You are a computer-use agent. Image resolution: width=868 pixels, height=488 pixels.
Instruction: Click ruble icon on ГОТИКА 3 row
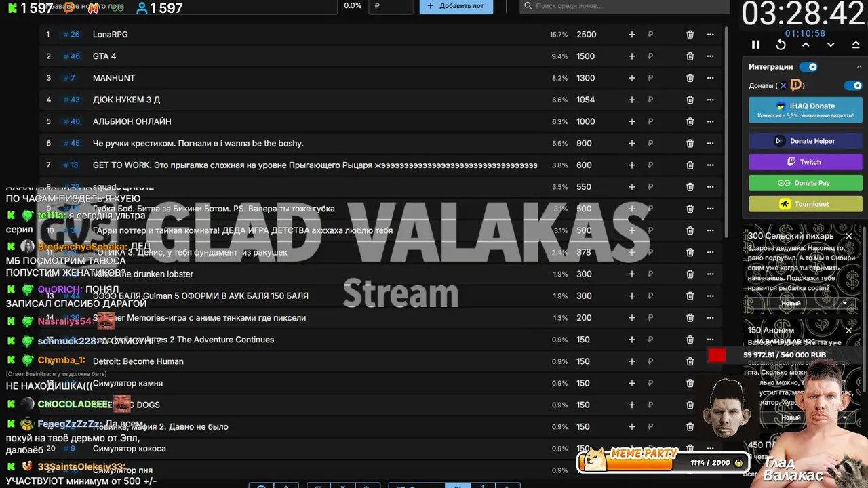[650, 252]
